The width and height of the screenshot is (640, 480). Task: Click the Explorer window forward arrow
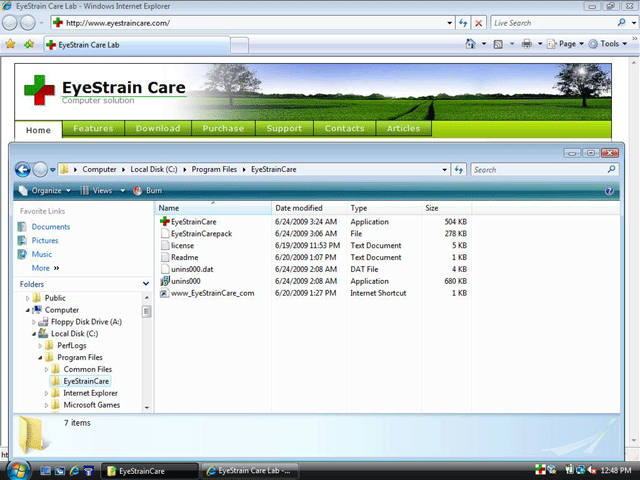click(x=40, y=169)
